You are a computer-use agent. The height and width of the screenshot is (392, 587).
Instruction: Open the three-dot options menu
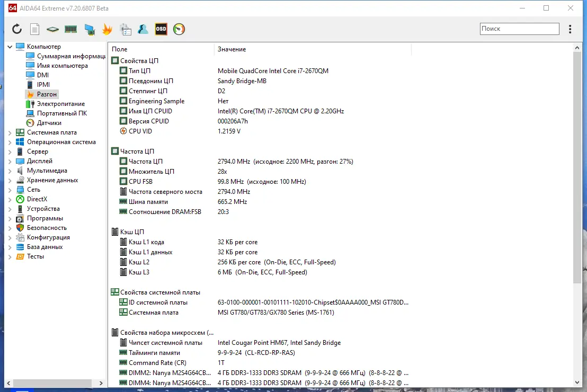pos(570,29)
